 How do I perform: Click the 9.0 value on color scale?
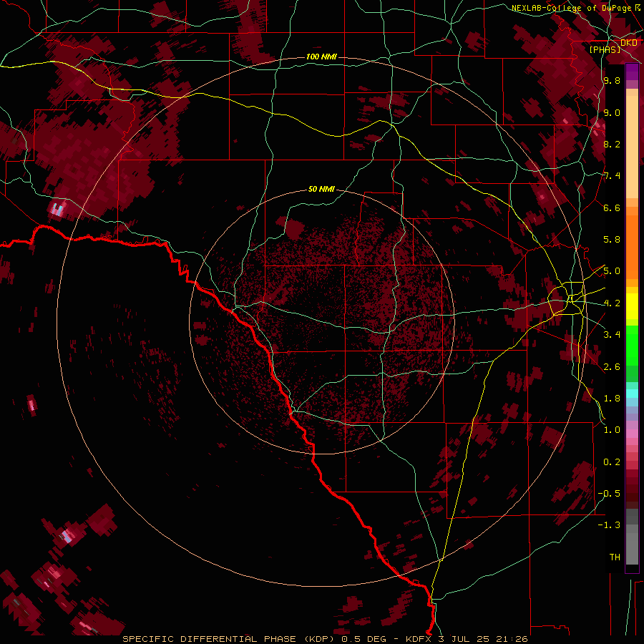[x=612, y=112]
